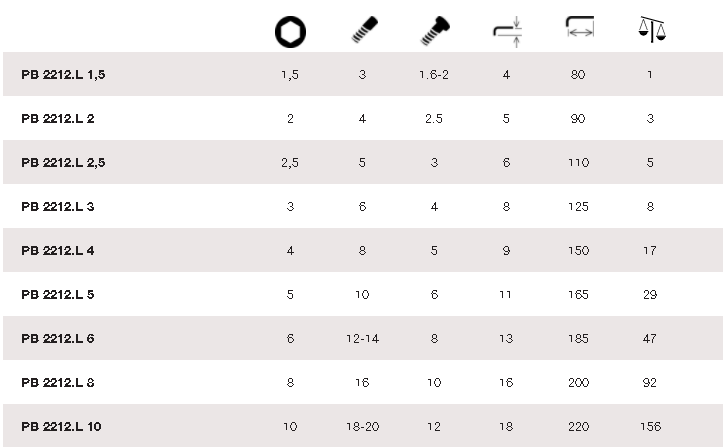
Task: Click length value 125 in PB 2212.L 3 row
Action: [578, 207]
